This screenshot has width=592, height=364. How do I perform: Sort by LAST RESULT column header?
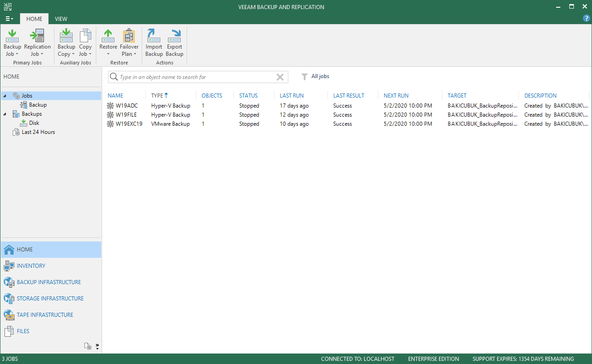[x=349, y=96]
